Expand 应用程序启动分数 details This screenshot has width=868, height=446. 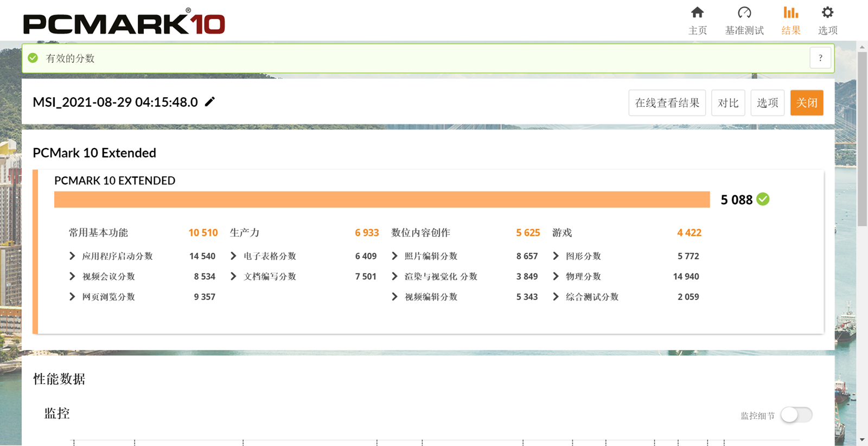(x=72, y=256)
